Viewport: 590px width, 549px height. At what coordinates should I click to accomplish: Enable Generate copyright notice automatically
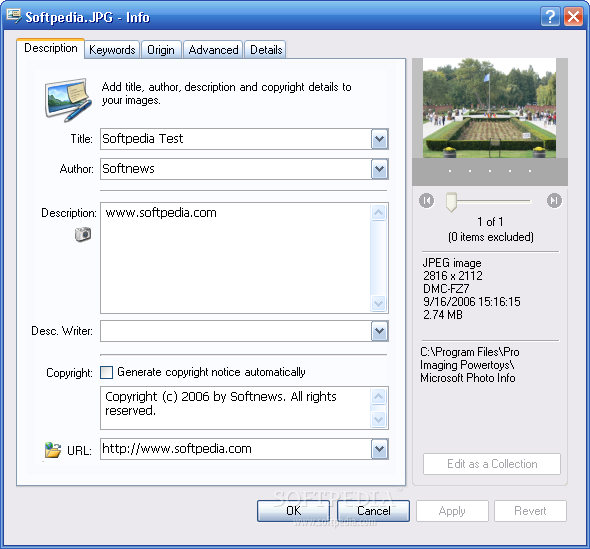click(106, 372)
